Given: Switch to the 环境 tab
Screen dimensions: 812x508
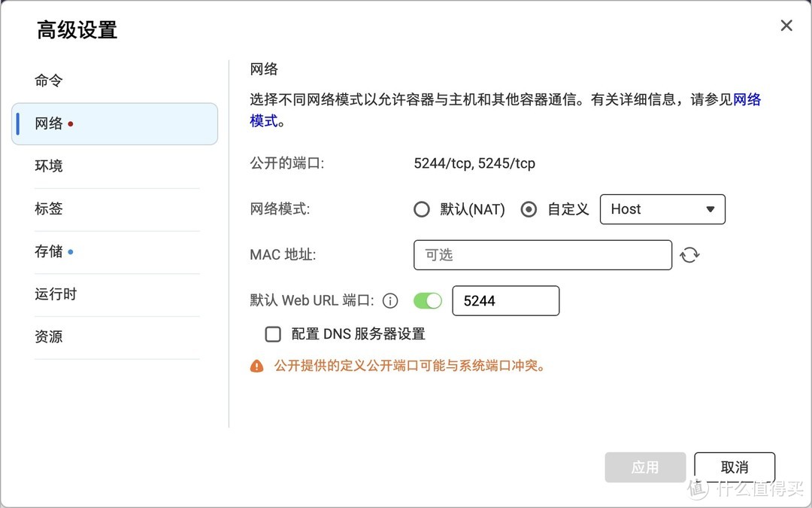Looking at the screenshot, I should [x=49, y=166].
